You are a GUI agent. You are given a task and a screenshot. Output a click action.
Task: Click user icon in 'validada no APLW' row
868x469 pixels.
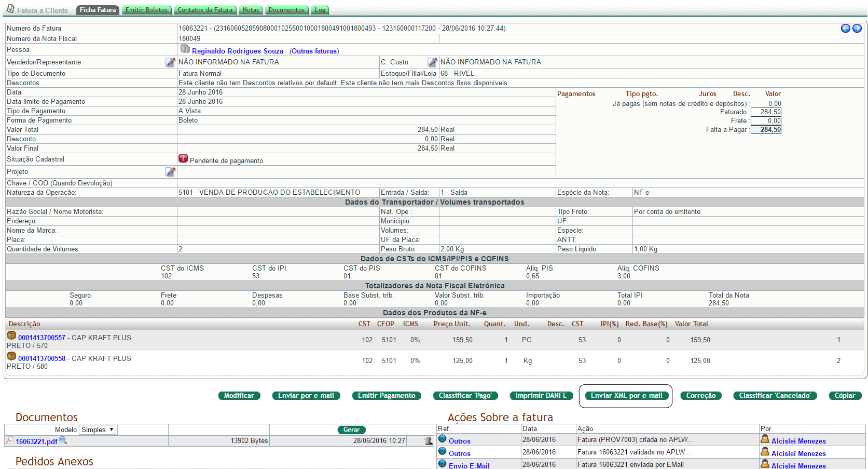pyautogui.click(x=765, y=451)
